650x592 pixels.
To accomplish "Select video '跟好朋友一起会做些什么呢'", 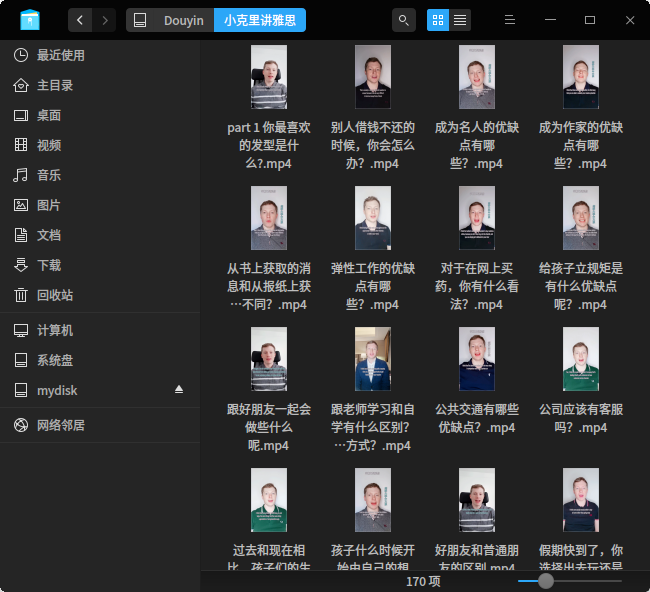I will click(x=269, y=390).
